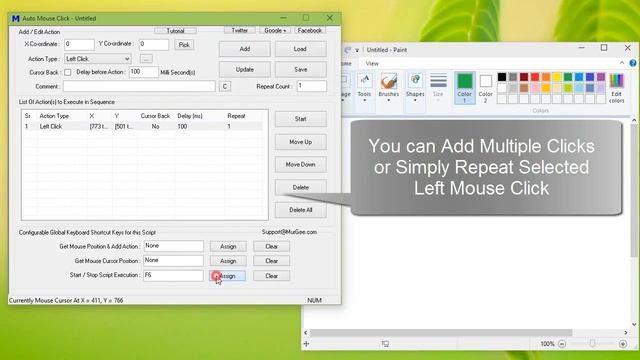Image resolution: width=640 pixels, height=360 pixels.
Task: Click the Twitter button
Action: (x=240, y=30)
